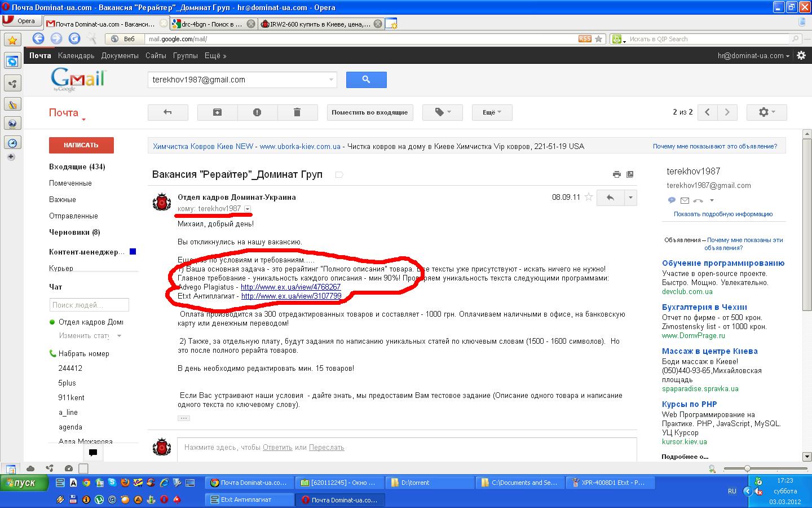Open the hr@dominat-ua.com account dropdown
Screen dimensions: 812x508
pos(753,55)
